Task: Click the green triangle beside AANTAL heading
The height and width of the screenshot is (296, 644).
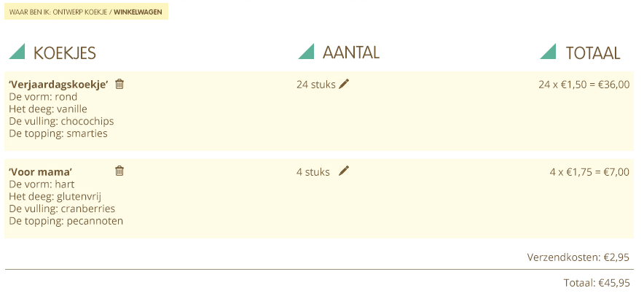Action: [x=306, y=52]
